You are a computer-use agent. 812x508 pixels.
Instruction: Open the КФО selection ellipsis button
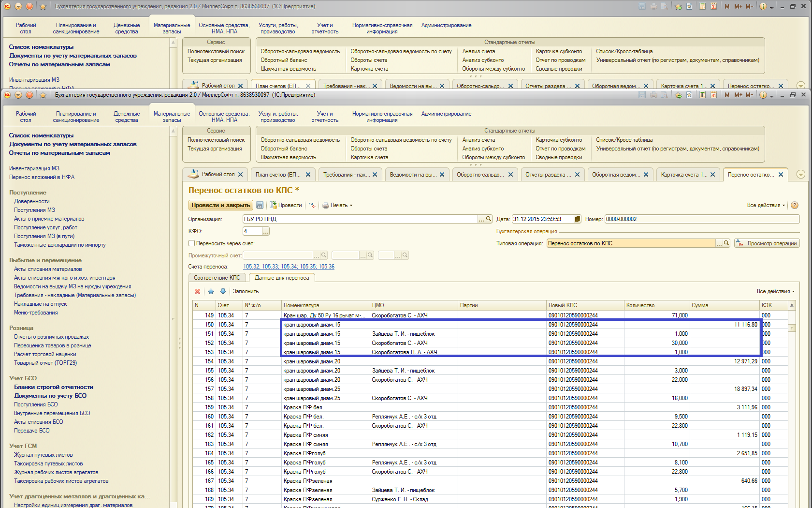point(265,231)
